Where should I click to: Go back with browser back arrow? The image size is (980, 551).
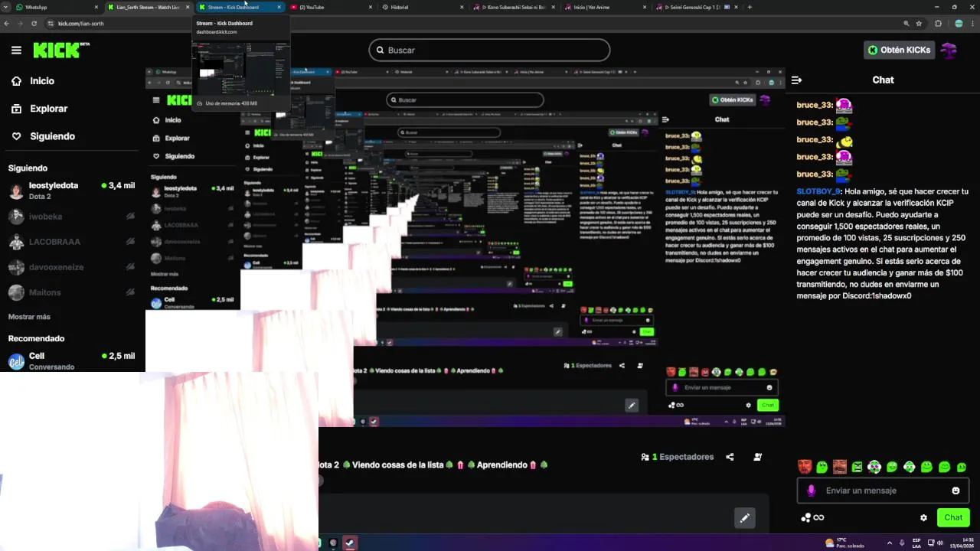(7, 24)
